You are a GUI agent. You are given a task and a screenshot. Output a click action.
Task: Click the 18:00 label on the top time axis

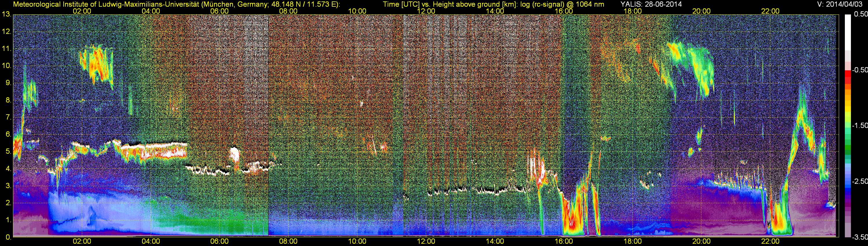632,11
